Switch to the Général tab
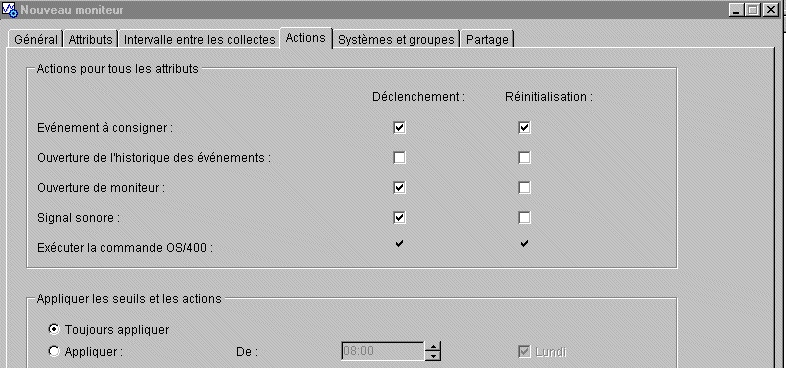The height and width of the screenshot is (368, 786). [x=36, y=40]
